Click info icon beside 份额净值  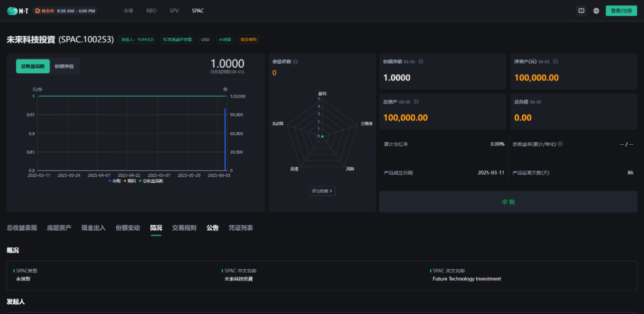click(x=421, y=61)
